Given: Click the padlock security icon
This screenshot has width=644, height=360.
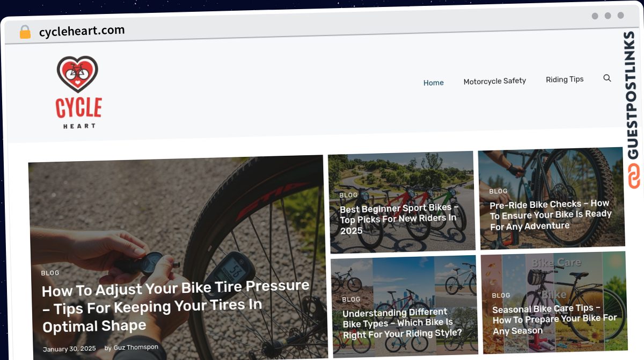Looking at the screenshot, I should point(25,32).
